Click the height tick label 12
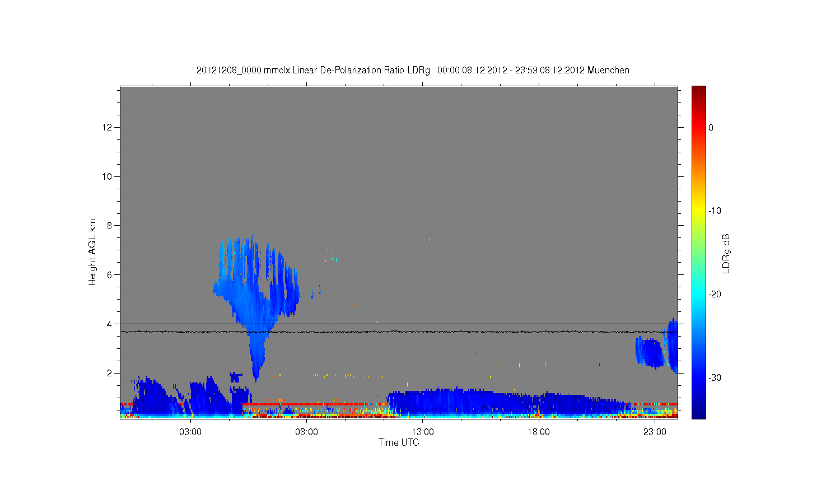Viewport: 840px width, 504px height. coord(108,128)
